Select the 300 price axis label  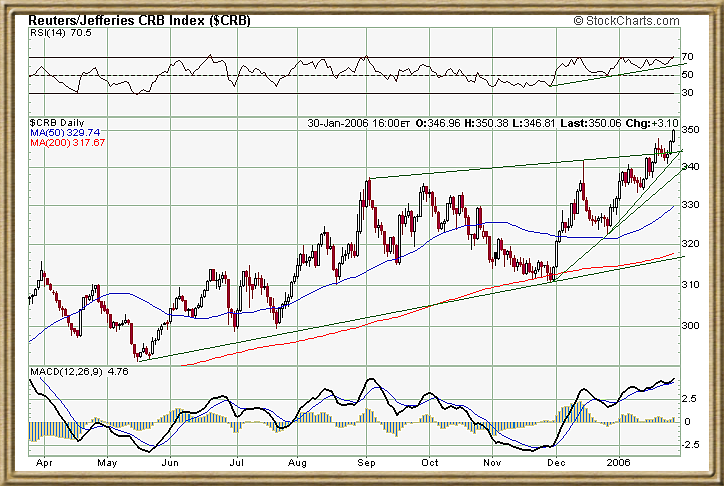(x=691, y=326)
